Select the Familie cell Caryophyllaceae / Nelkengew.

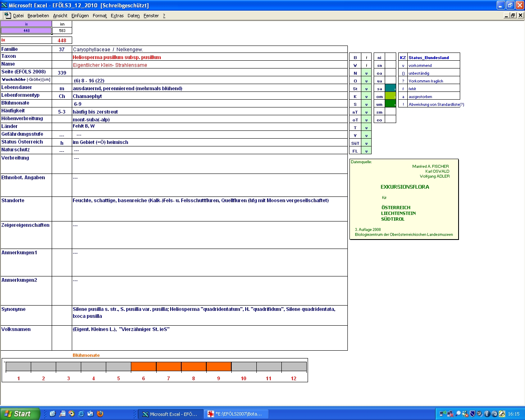coord(210,49)
